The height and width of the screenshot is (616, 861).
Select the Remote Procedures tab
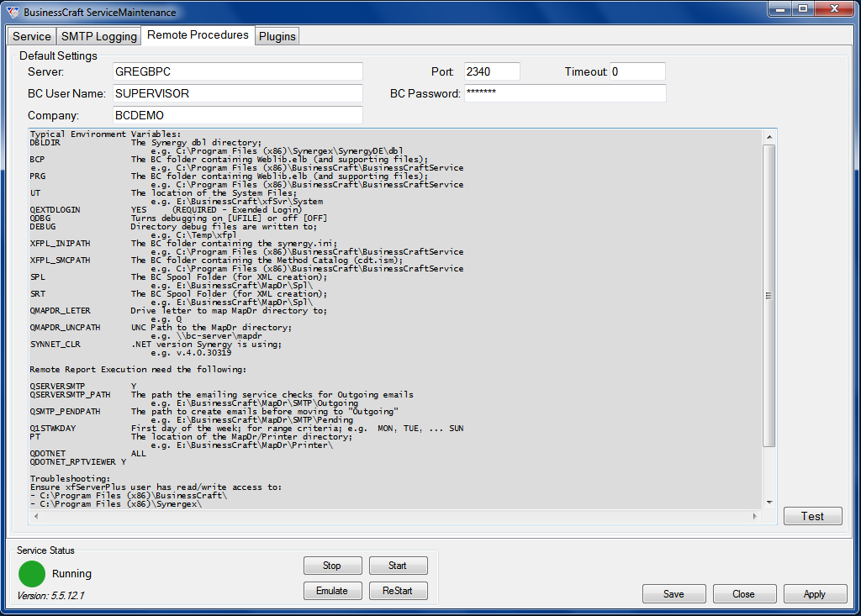pyautogui.click(x=198, y=35)
